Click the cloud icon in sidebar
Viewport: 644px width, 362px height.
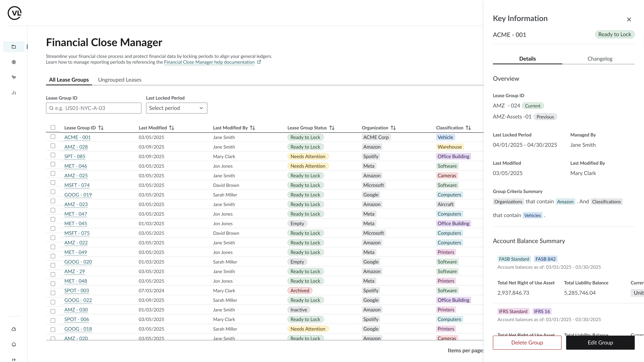coord(14,329)
